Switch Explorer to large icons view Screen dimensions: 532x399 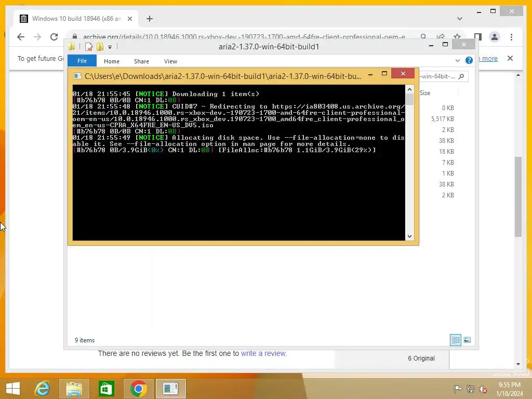467,340
